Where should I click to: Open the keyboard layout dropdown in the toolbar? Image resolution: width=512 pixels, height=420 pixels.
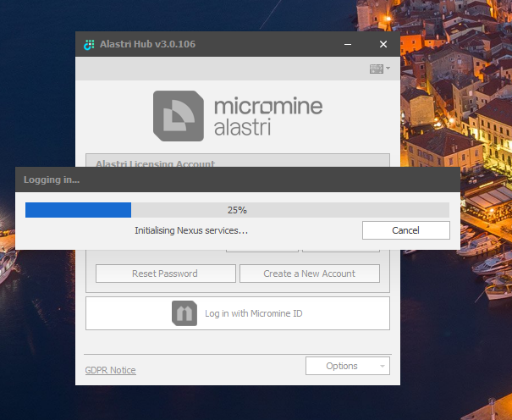click(380, 69)
